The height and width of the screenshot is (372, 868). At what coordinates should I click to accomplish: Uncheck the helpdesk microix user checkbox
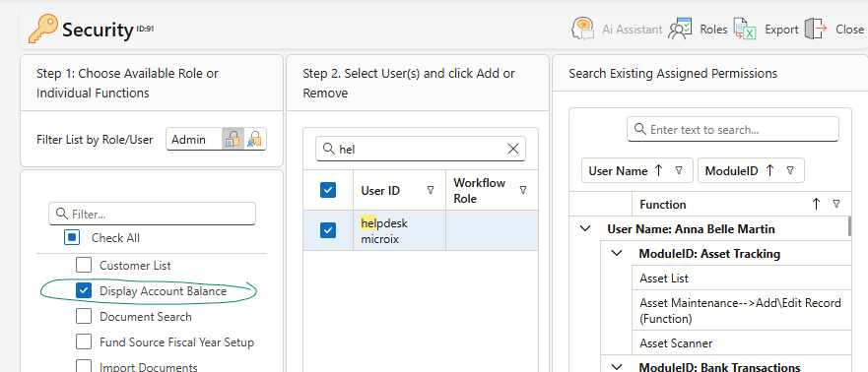pos(328,230)
